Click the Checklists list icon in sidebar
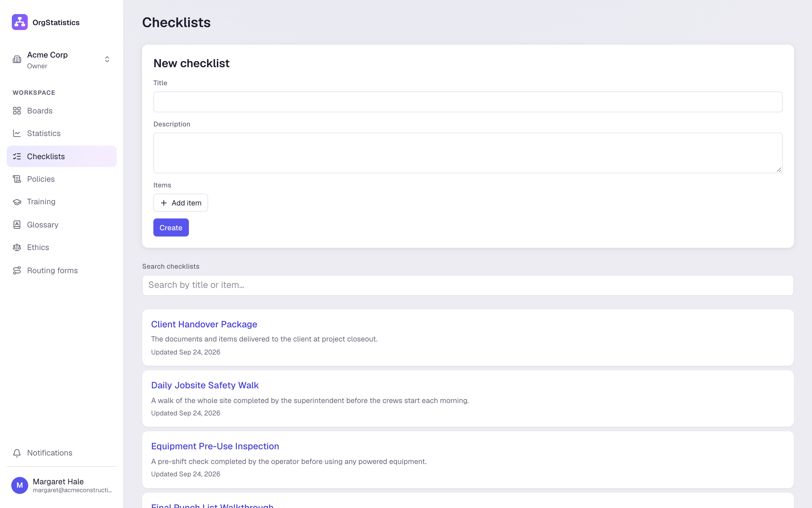The width and height of the screenshot is (812, 508). [17, 156]
